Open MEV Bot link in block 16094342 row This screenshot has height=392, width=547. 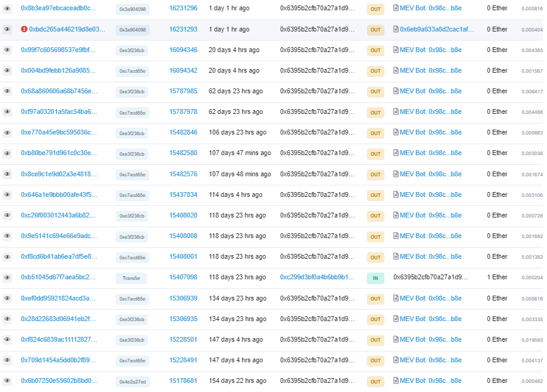tap(431, 70)
